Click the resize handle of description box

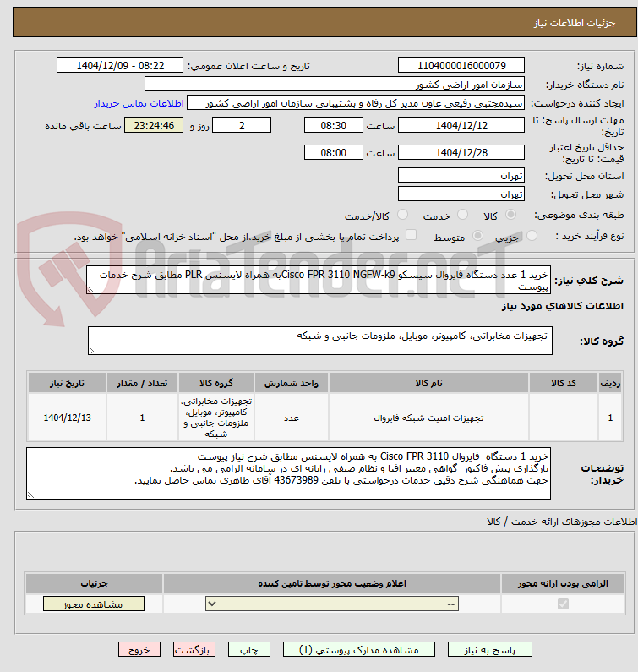(x=90, y=290)
